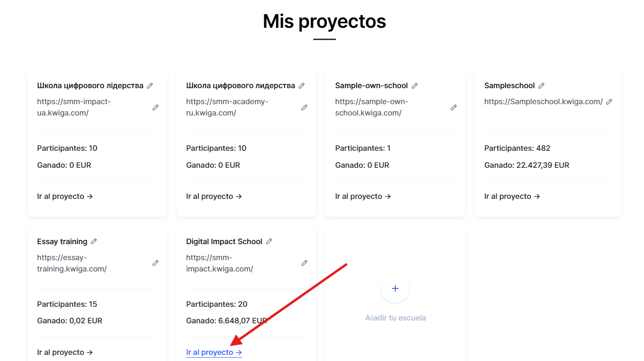644x361 pixels.
Task: Click the plus button to add school
Action: tap(395, 288)
